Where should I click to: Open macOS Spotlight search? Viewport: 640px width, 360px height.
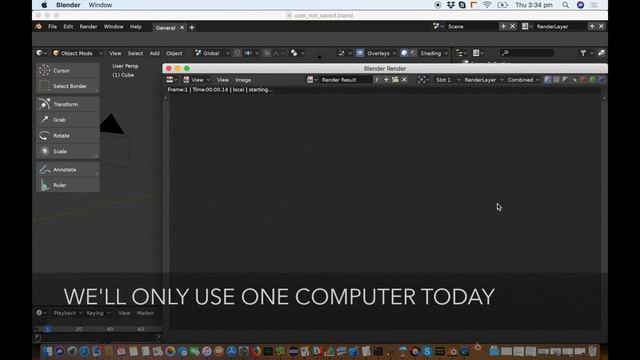pyautogui.click(x=565, y=5)
